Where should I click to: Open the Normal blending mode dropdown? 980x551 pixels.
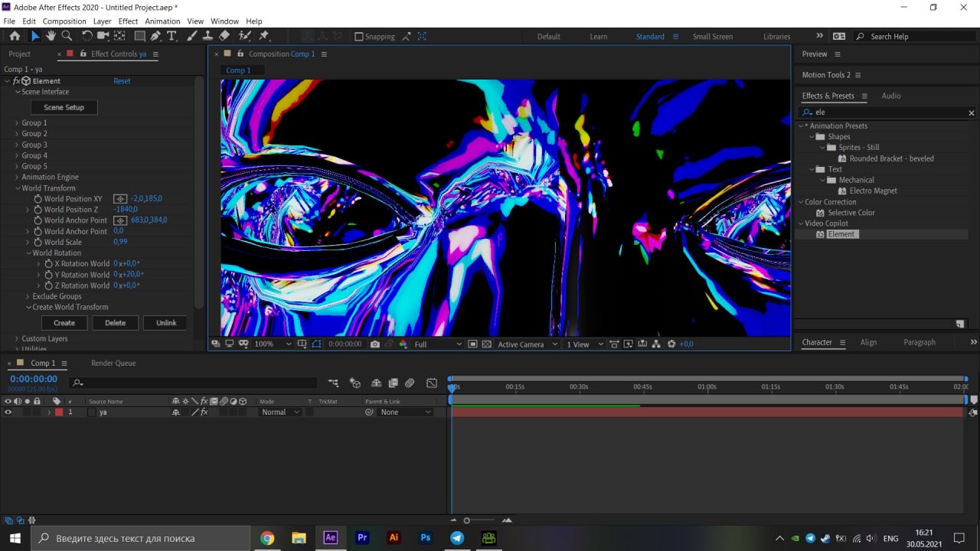[280, 412]
